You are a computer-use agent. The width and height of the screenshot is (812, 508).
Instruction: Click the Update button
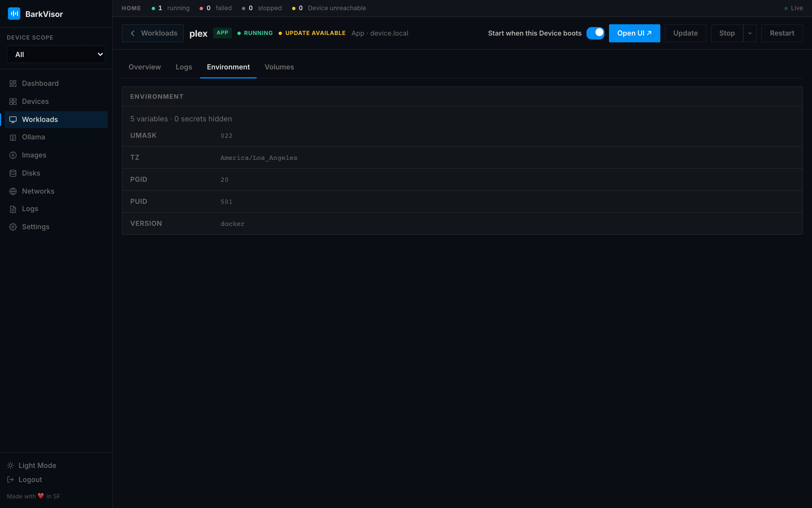685,33
